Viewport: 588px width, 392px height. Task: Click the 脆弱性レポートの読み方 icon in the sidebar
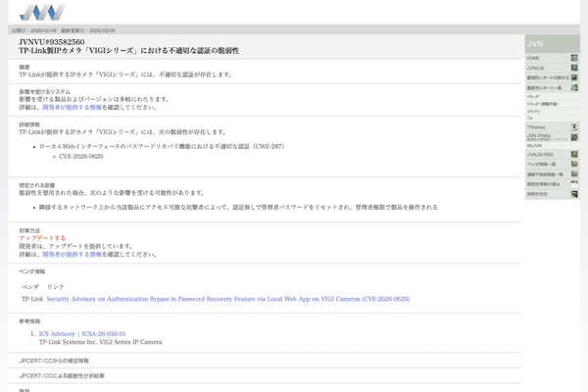[x=574, y=77]
